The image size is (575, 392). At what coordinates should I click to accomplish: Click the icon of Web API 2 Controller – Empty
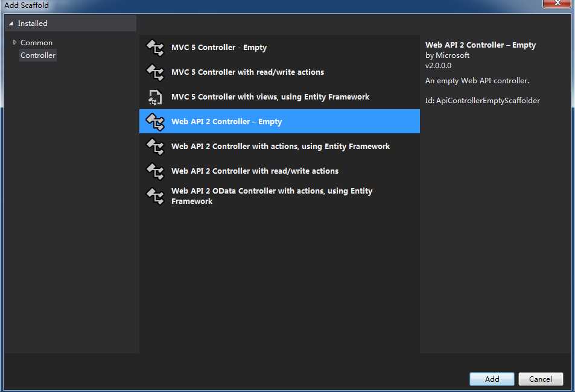(155, 122)
